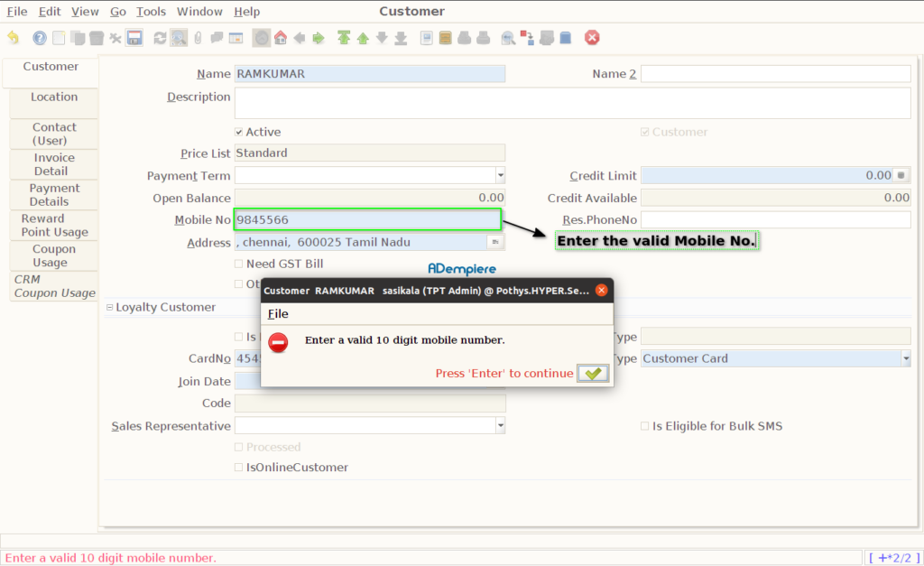Click the print preview icon
This screenshot has height=566, width=924.
(x=465, y=38)
